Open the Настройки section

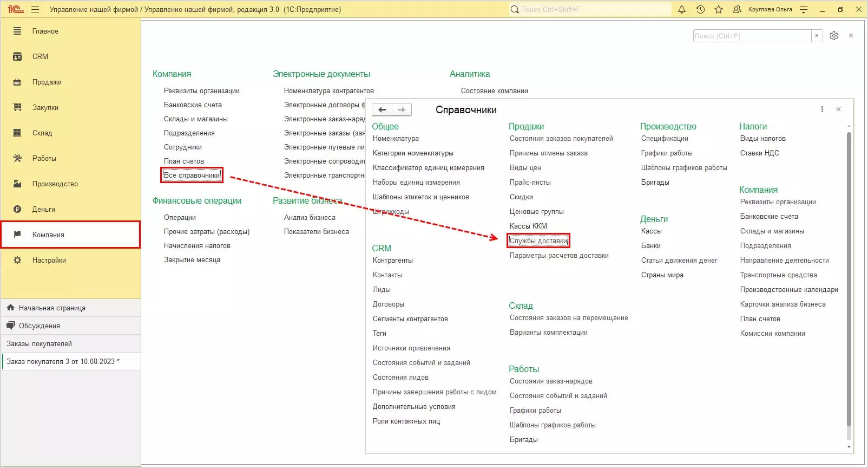(x=49, y=260)
